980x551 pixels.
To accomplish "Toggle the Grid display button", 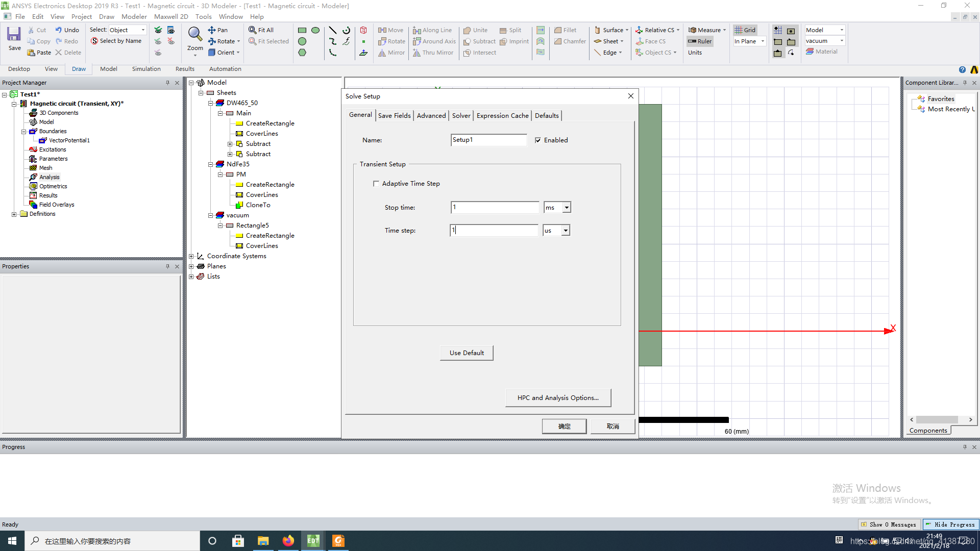I will coord(745,30).
